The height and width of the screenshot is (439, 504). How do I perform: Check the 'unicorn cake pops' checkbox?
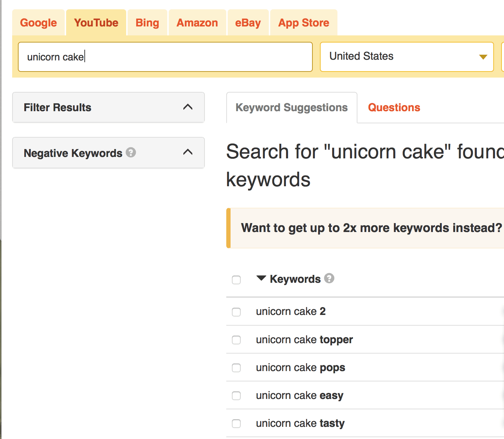click(236, 368)
